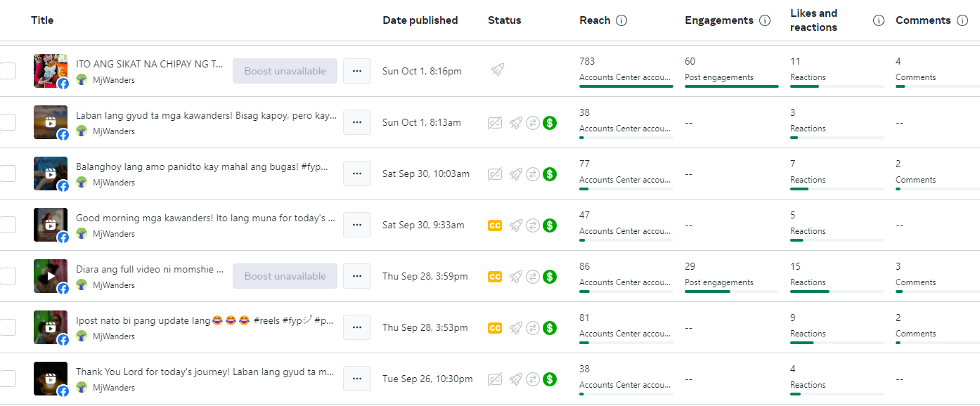980x406 pixels.
Task: Click the boost rocket icon for ITO ANG SIKAT post
Action: pos(498,71)
